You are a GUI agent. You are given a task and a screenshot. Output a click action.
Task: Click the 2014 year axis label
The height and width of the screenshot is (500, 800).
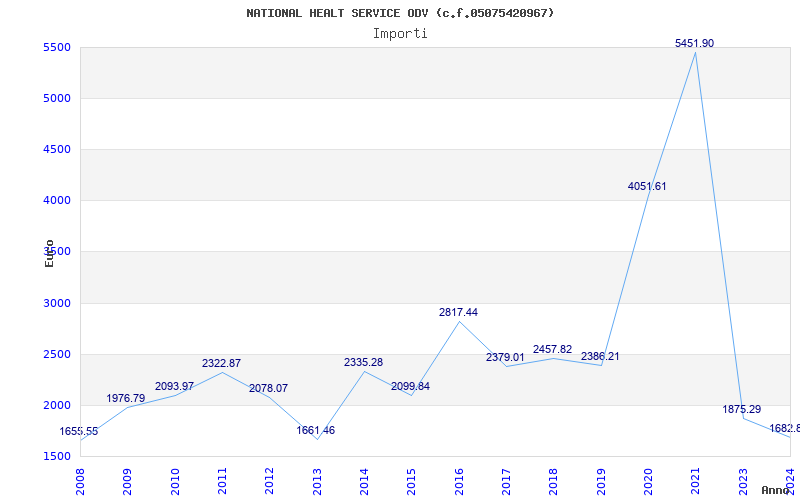pyautogui.click(x=364, y=481)
